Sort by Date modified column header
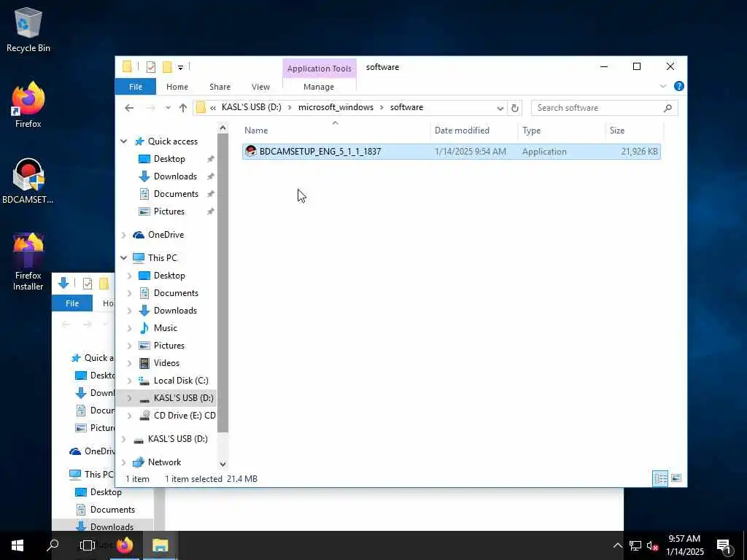The image size is (747, 560). (473, 131)
